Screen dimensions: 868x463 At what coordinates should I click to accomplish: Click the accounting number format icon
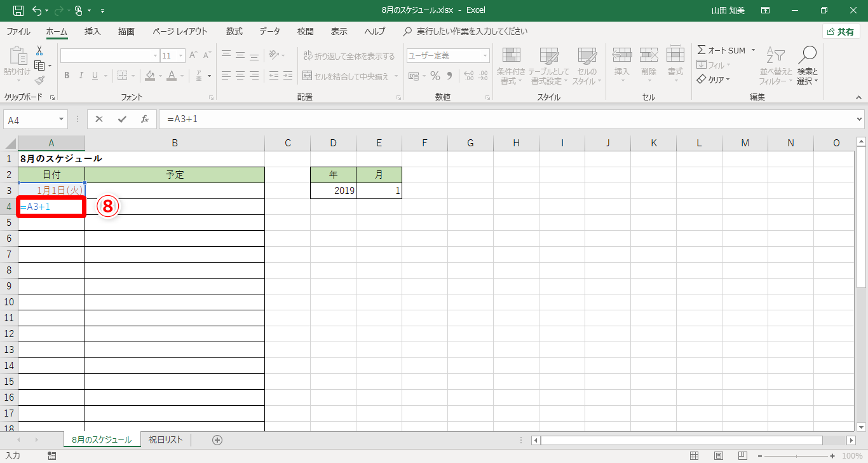pyautogui.click(x=414, y=76)
